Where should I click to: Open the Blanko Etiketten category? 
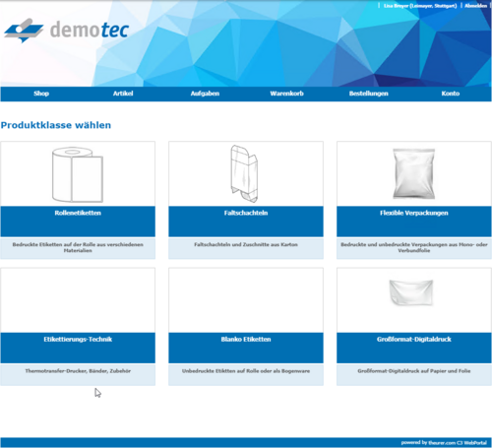(x=246, y=340)
